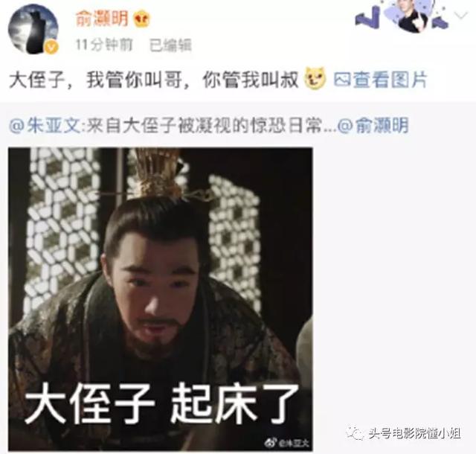
Task: Click the 头号电影院懂小姐 watermark text
Action: (414, 433)
